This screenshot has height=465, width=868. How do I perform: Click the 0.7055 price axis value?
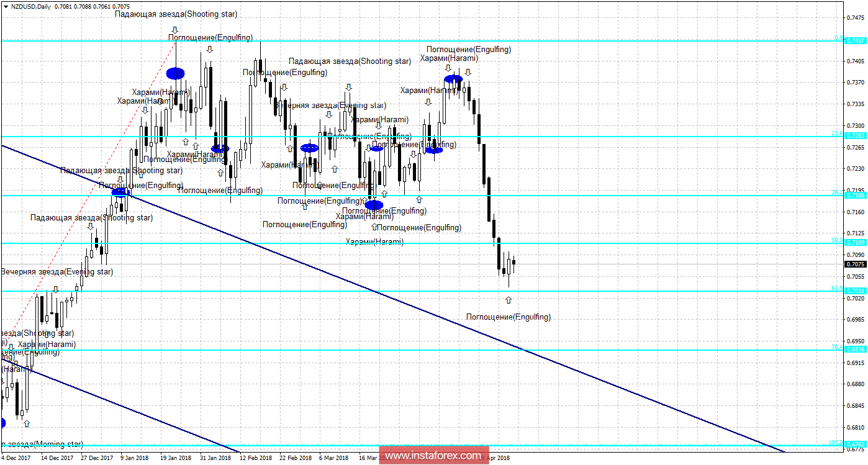pyautogui.click(x=856, y=276)
